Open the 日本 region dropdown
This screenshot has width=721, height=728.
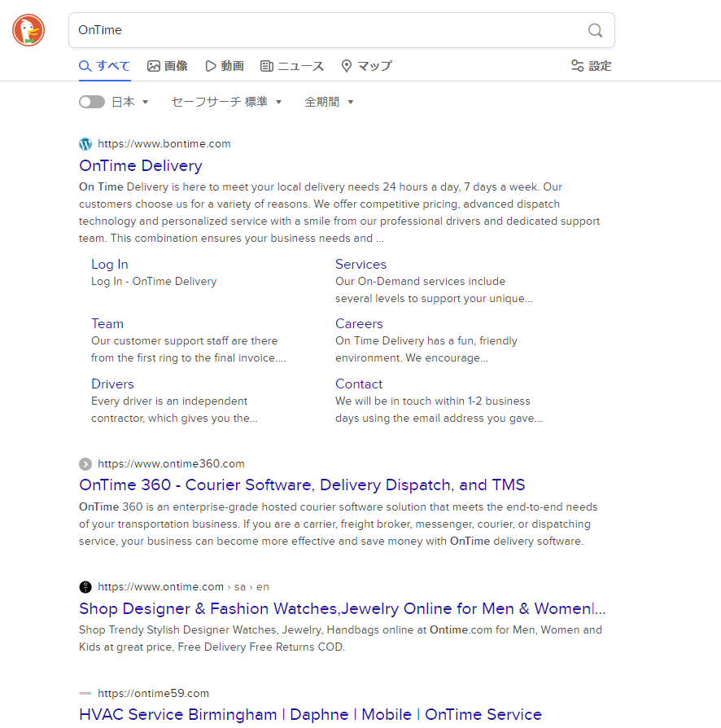tap(130, 102)
